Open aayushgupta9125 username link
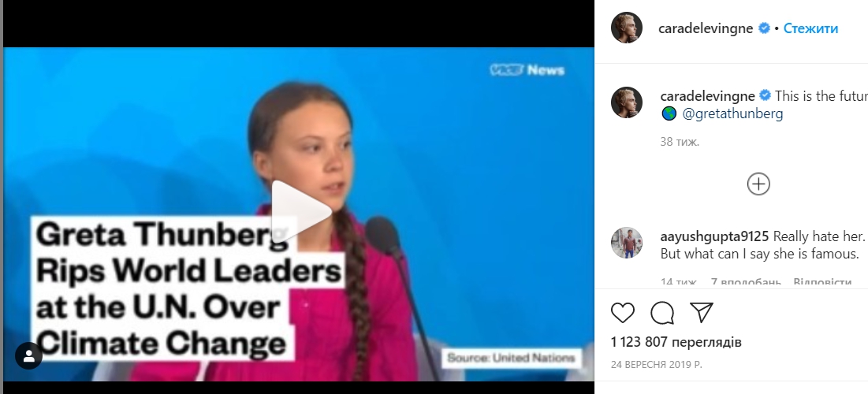The image size is (868, 394). tap(714, 236)
